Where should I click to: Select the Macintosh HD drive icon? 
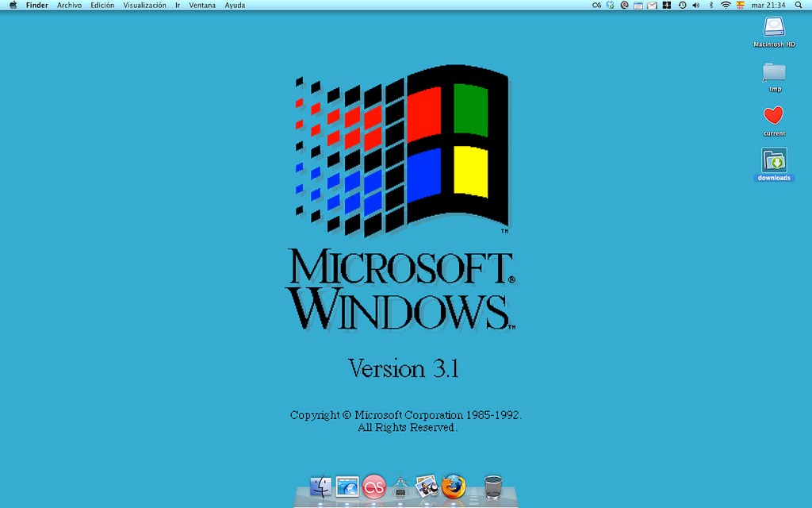pos(774,27)
